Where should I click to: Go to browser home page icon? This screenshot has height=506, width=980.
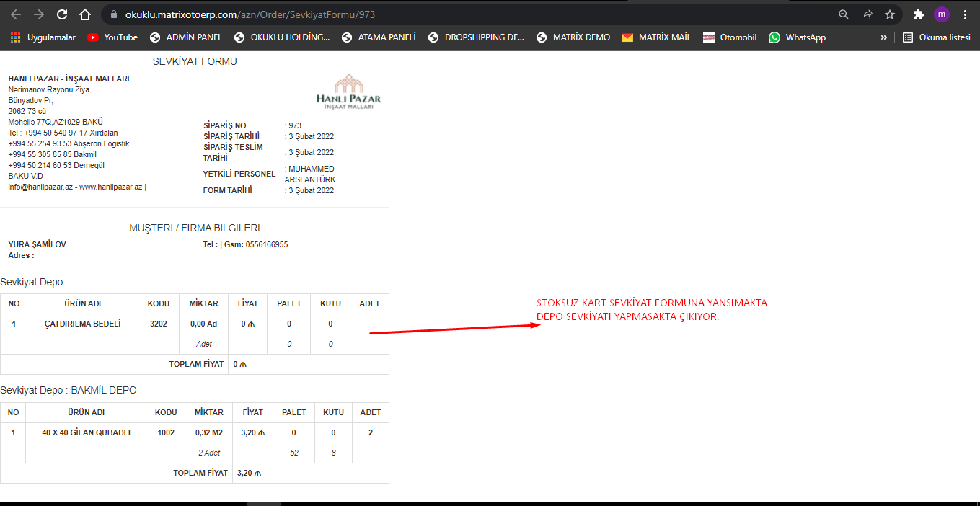point(85,14)
